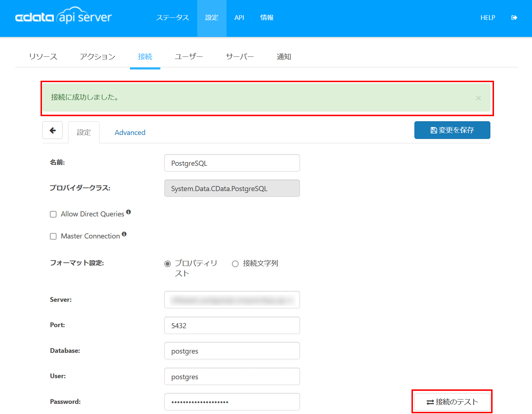Dismiss the connection success alert

click(478, 98)
